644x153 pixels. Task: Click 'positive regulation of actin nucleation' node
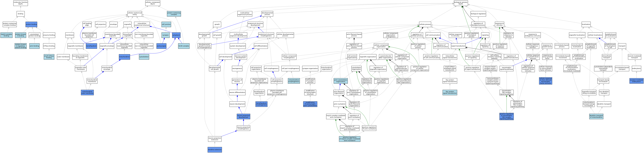369,128
